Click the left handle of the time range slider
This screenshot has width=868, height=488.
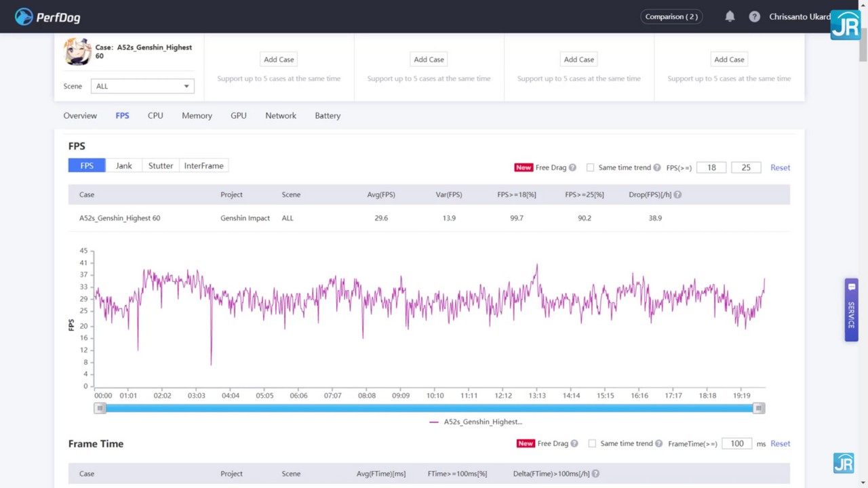pos(100,408)
